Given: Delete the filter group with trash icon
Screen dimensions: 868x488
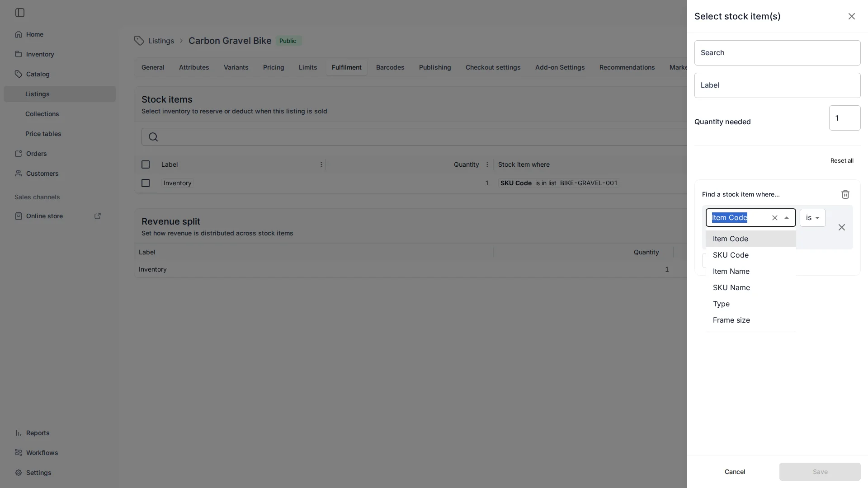Looking at the screenshot, I should tap(845, 194).
